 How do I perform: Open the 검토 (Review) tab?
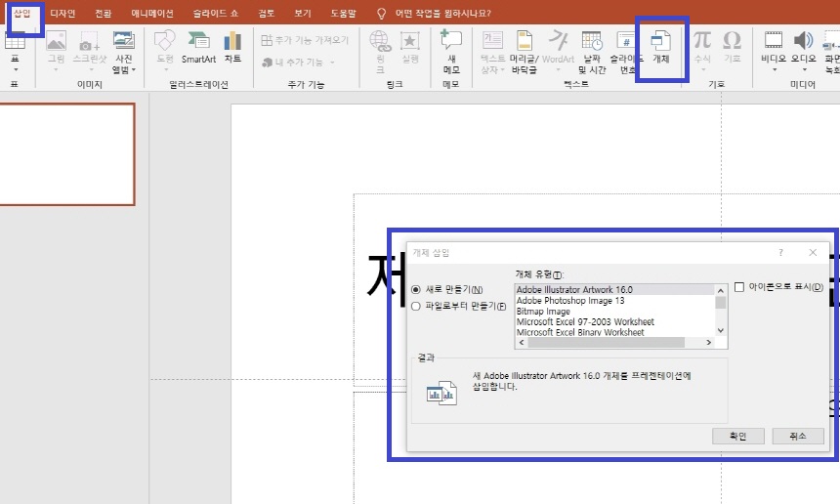(x=267, y=13)
